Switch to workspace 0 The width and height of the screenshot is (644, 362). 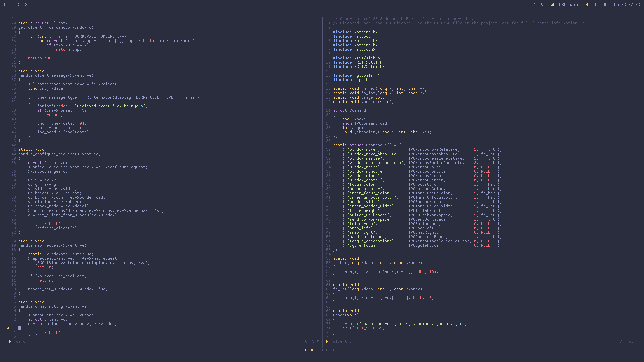5,5
